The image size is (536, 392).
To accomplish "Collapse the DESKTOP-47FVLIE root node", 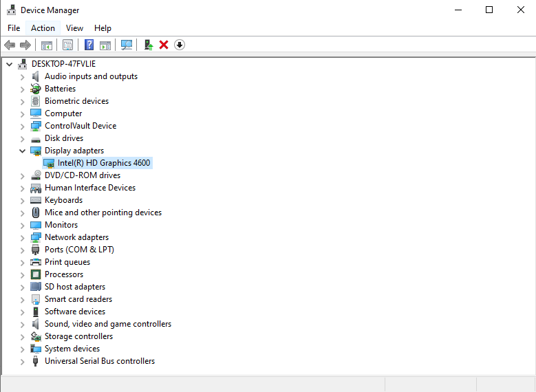I will click(x=9, y=64).
